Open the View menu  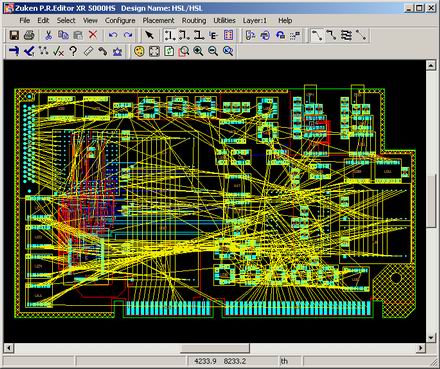(90, 20)
